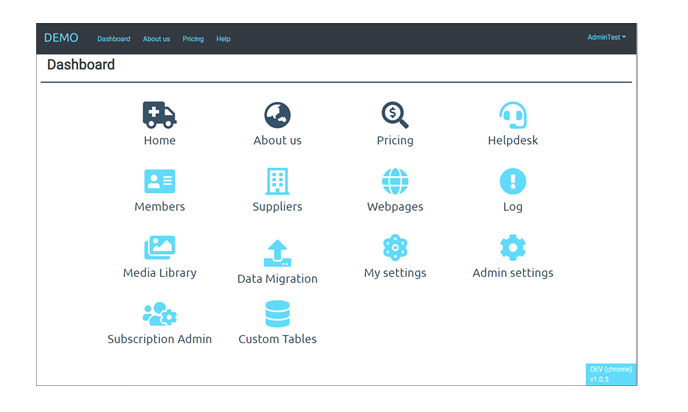The width and height of the screenshot is (688, 412).
Task: Open the Subscription Admin users-gear icon
Action: coord(160,314)
